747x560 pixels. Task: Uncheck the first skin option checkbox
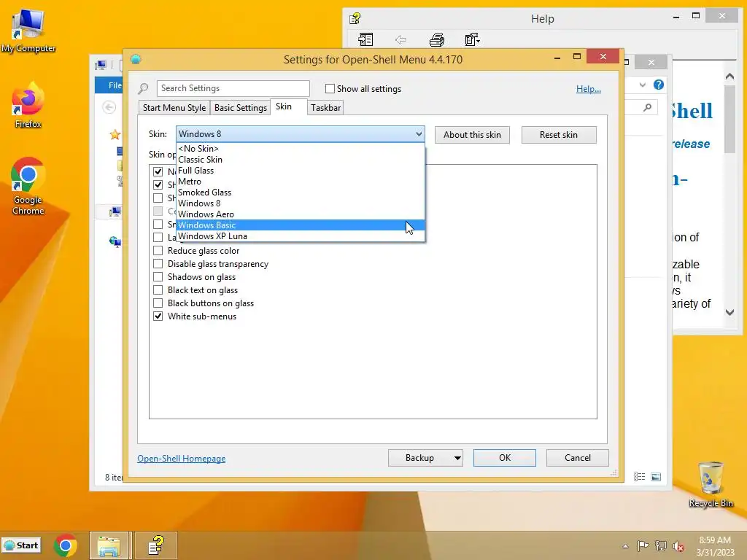[158, 171]
